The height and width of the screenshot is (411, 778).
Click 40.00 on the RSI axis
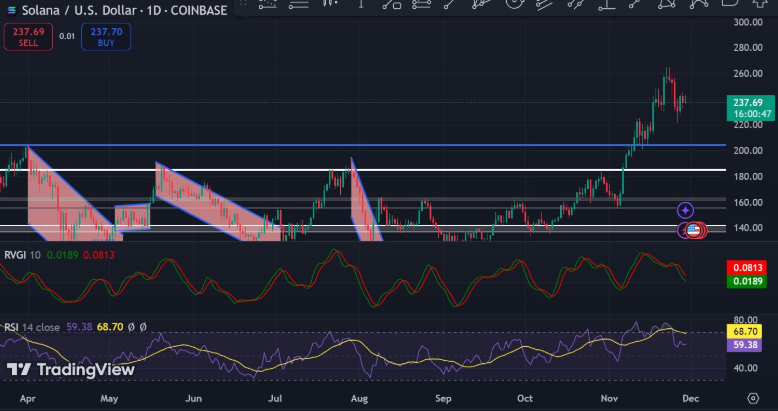(745, 368)
